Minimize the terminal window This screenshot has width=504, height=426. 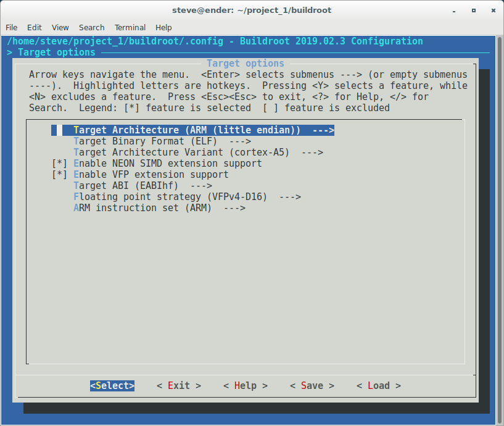[x=456, y=10]
